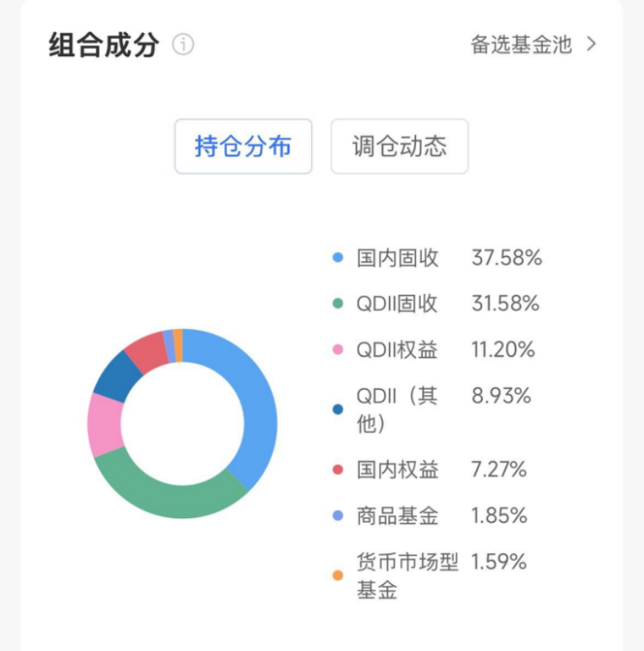Image resolution: width=644 pixels, height=651 pixels.
Task: Select the QDII固收 legend label
Action: 397,304
